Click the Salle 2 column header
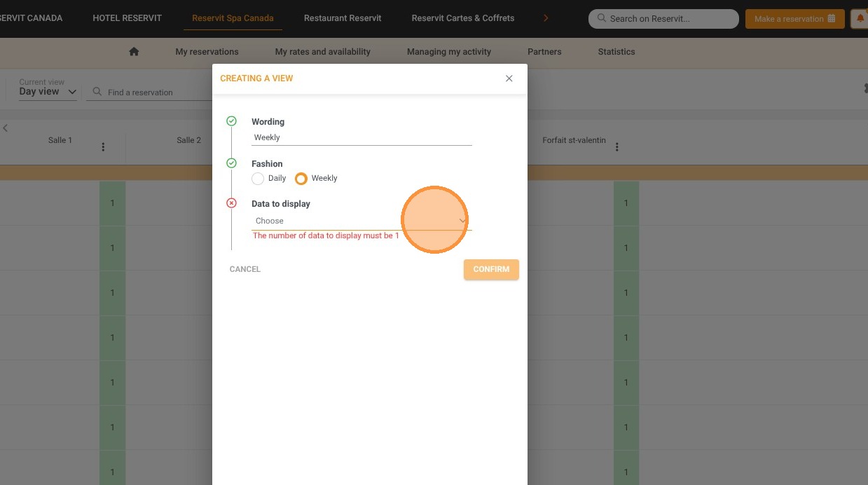868x485 pixels. coord(189,140)
